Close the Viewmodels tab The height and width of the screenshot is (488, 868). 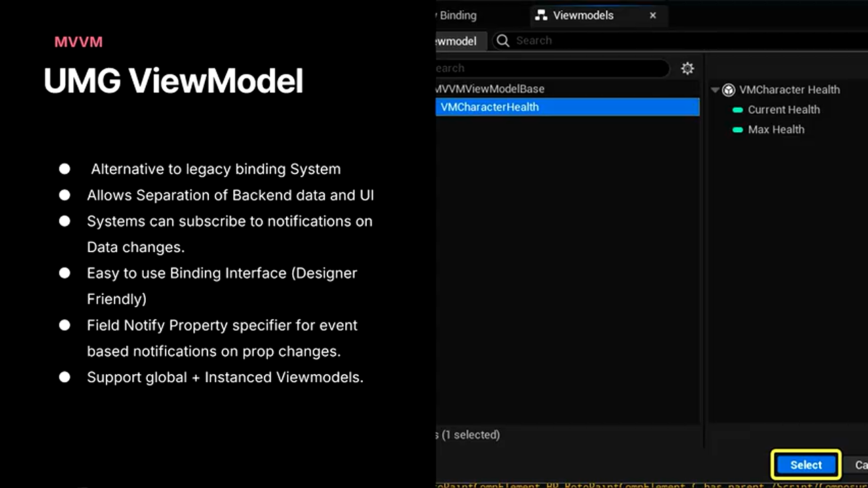click(652, 15)
